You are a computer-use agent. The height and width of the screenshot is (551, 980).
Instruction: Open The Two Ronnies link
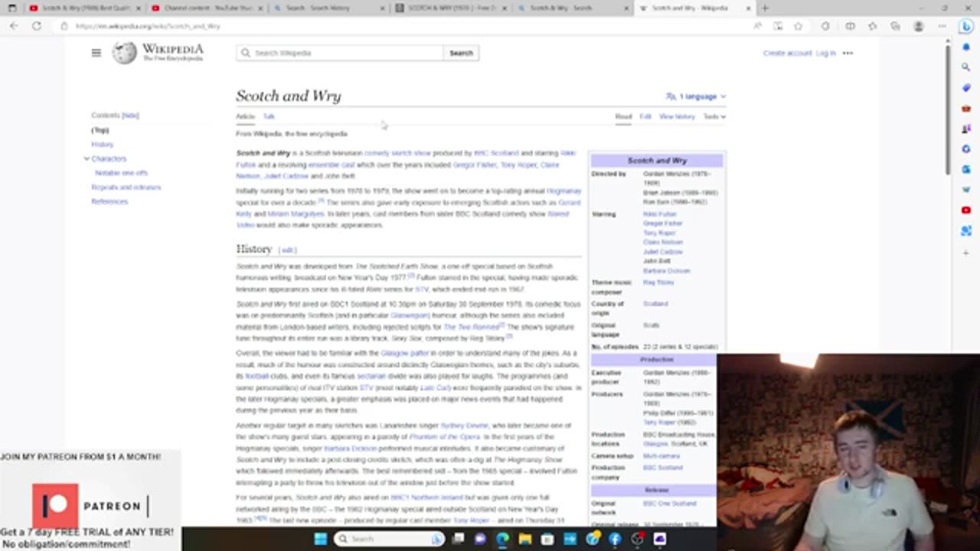pyautogui.click(x=472, y=327)
